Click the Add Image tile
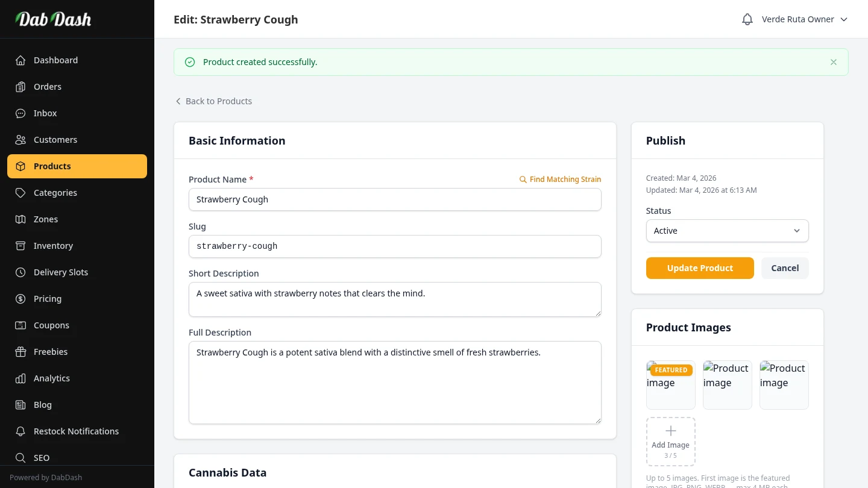 [670, 442]
